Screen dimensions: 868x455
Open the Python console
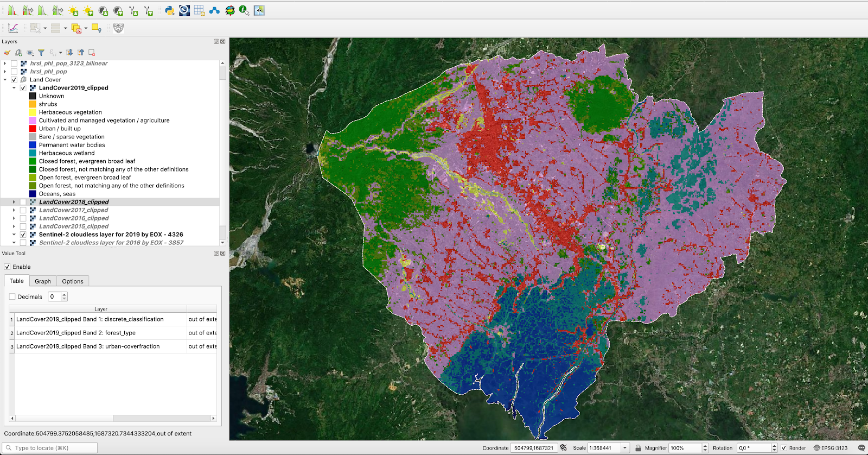point(170,10)
